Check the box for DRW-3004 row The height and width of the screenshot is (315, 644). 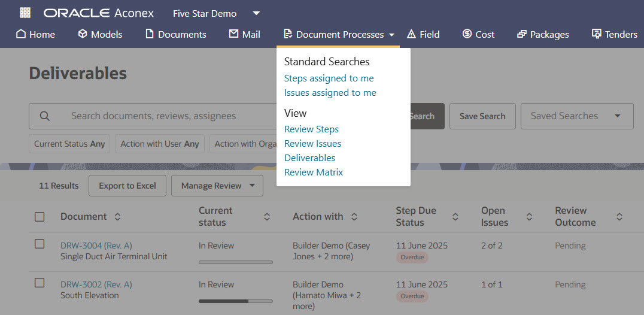click(x=40, y=244)
